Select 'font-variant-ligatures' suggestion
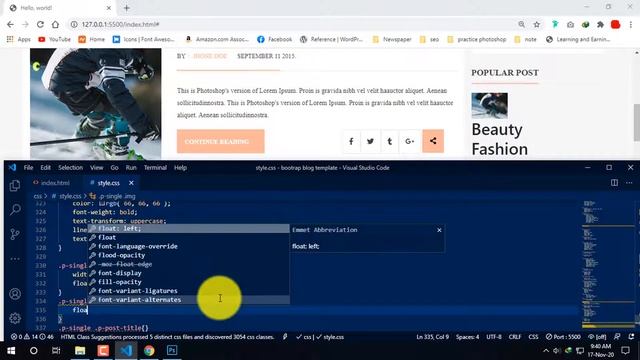Viewport: 640px width, 360px height. (x=189, y=291)
